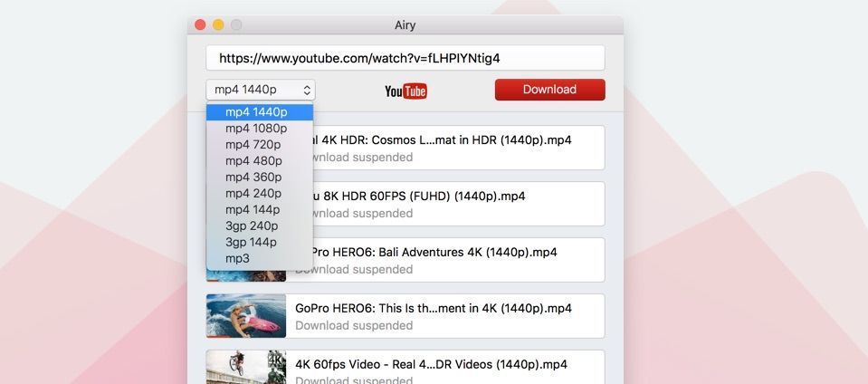The height and width of the screenshot is (384, 868).
Task: Choose mp4 720p format option
Action: pos(260,145)
